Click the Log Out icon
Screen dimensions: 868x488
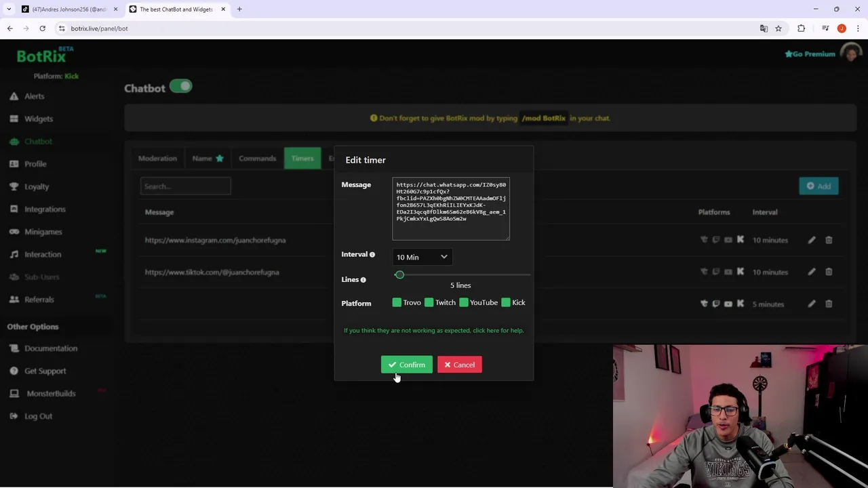14,416
